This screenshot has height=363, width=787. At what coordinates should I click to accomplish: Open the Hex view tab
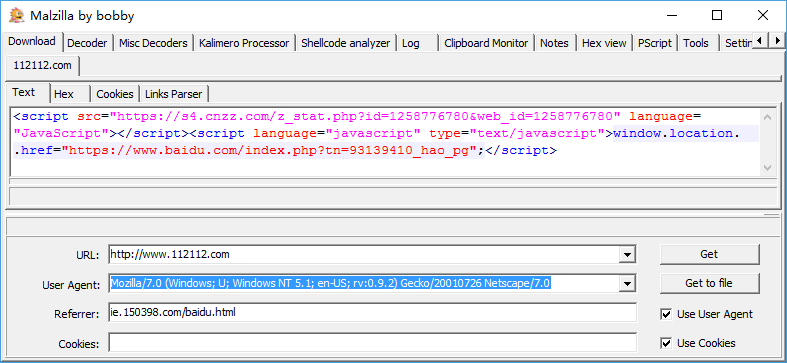[x=604, y=43]
